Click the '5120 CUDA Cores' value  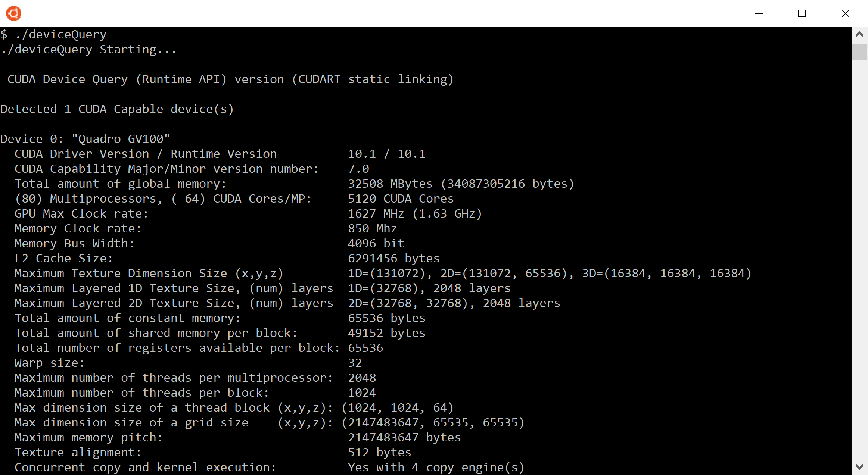[400, 198]
